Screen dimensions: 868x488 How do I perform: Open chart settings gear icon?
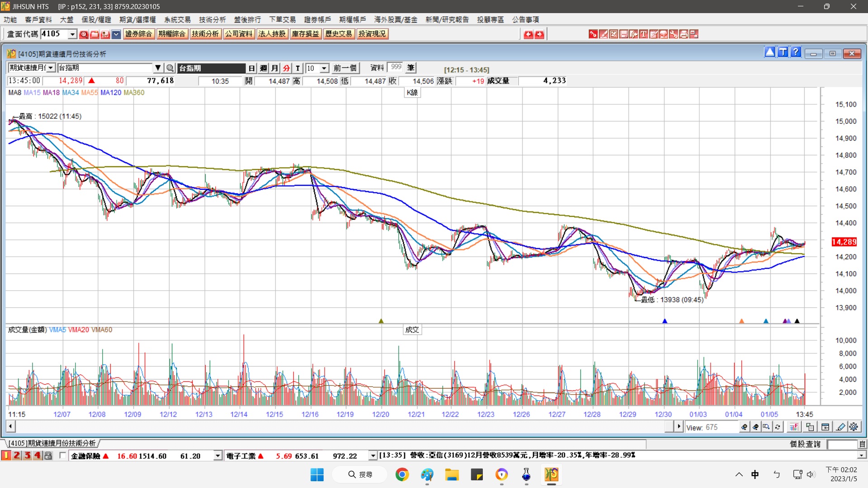pyautogui.click(x=854, y=427)
